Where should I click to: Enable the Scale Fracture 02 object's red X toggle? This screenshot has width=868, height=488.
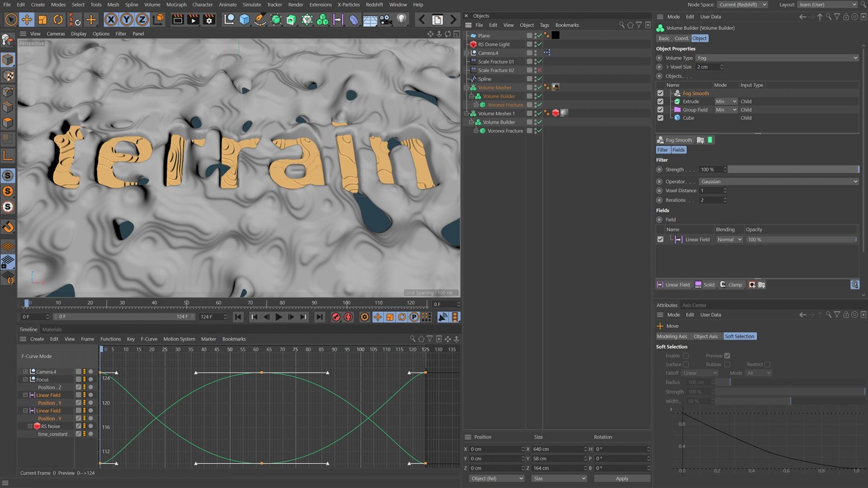[x=540, y=70]
